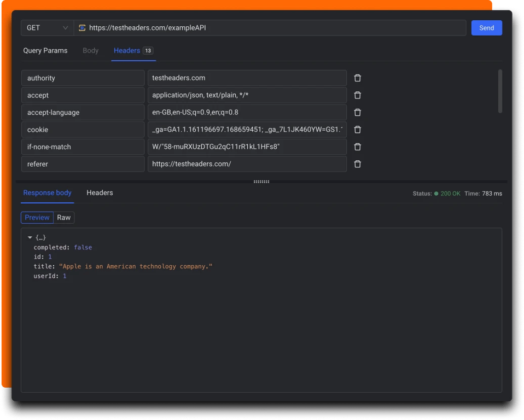524x420 pixels.
Task: Remove the referer header row
Action: tap(357, 164)
